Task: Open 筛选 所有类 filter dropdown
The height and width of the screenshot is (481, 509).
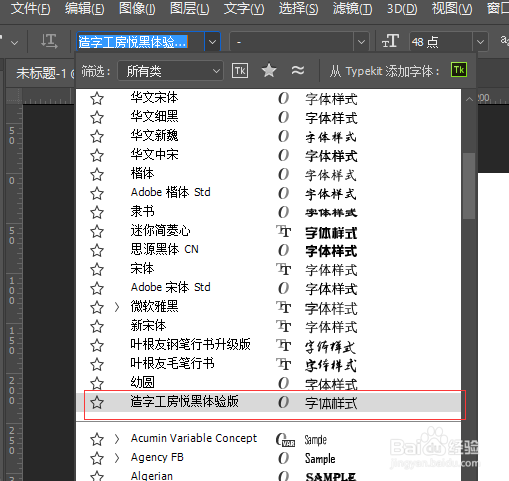Action: (x=171, y=71)
